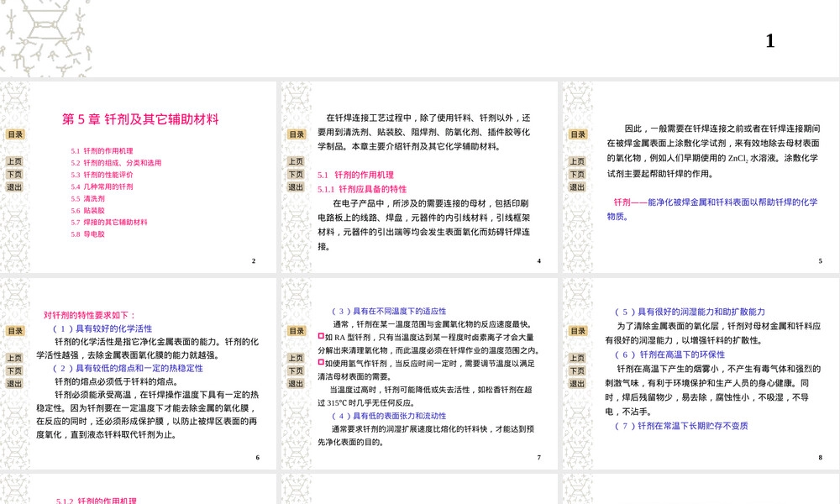Viewport: 840px width, 504px height.
Task: Select heading ( 6 ) 钎剂在高温下的环保性
Action: click(669, 354)
